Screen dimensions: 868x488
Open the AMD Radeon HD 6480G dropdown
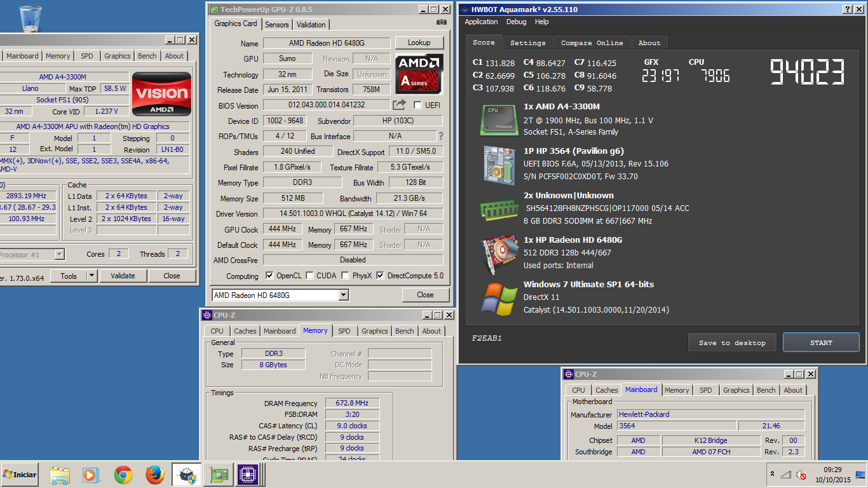point(343,295)
